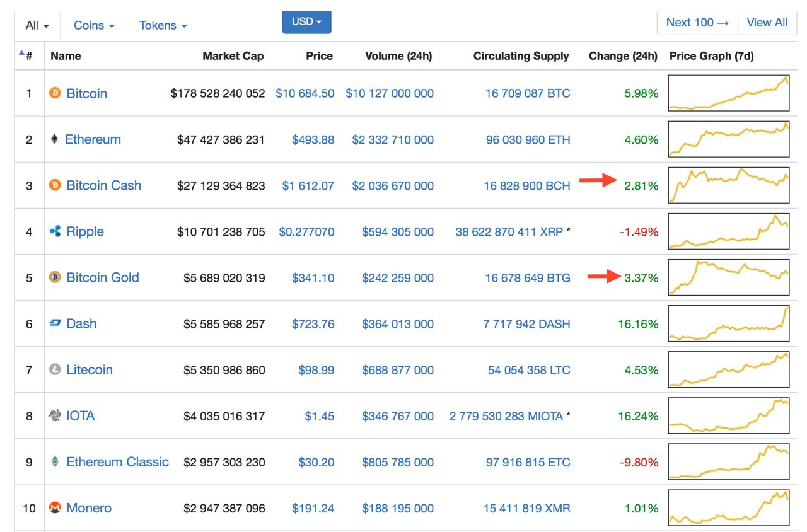Open the Dash name link
The width and height of the screenshot is (807, 532).
click(82, 323)
